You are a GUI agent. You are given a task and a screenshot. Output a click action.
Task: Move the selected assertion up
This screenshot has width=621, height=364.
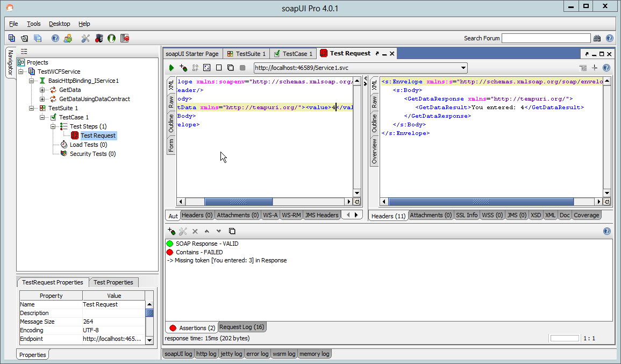tap(207, 231)
